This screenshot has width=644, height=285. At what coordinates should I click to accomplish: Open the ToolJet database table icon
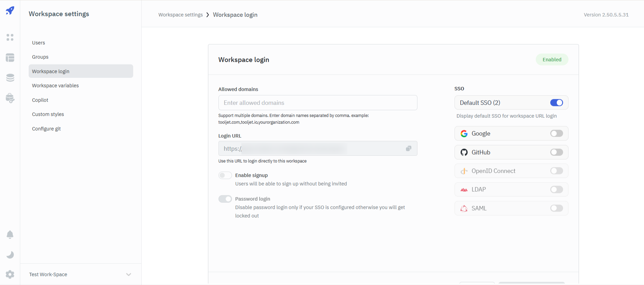tap(10, 58)
